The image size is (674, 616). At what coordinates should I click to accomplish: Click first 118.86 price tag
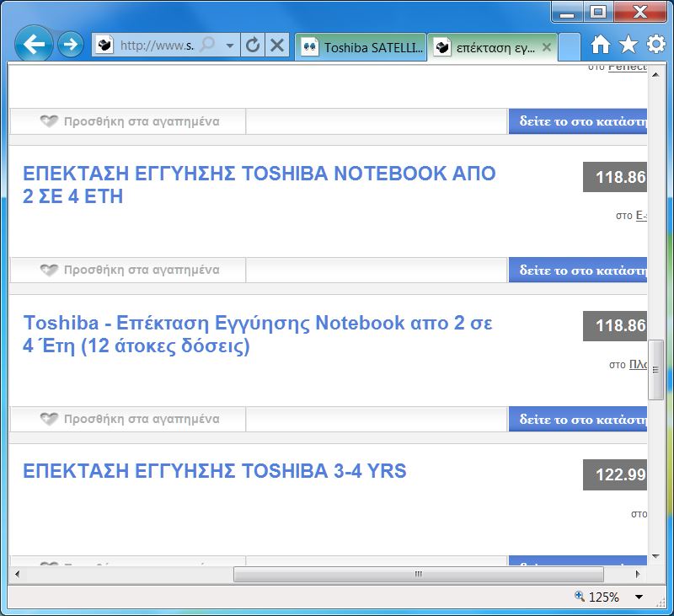[615, 177]
